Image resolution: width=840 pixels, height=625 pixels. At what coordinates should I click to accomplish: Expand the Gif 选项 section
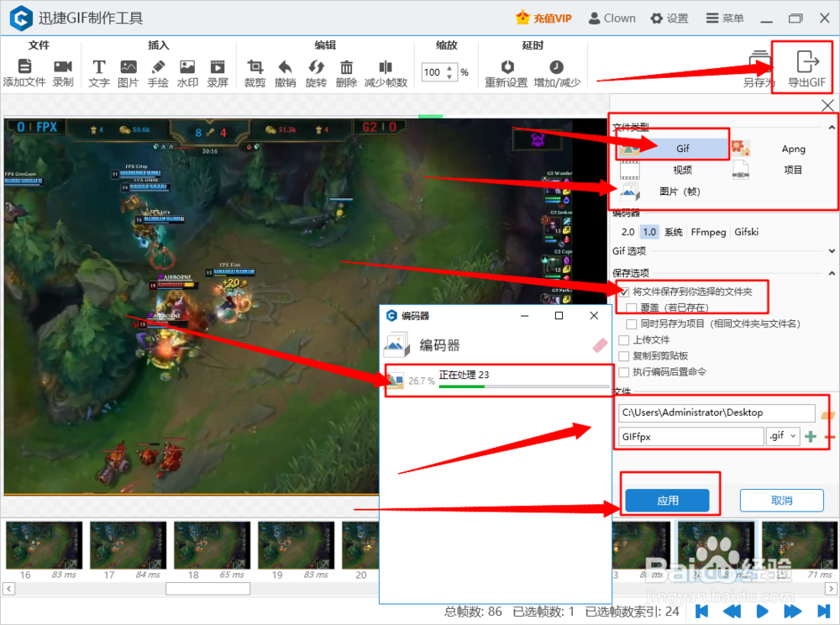[832, 250]
